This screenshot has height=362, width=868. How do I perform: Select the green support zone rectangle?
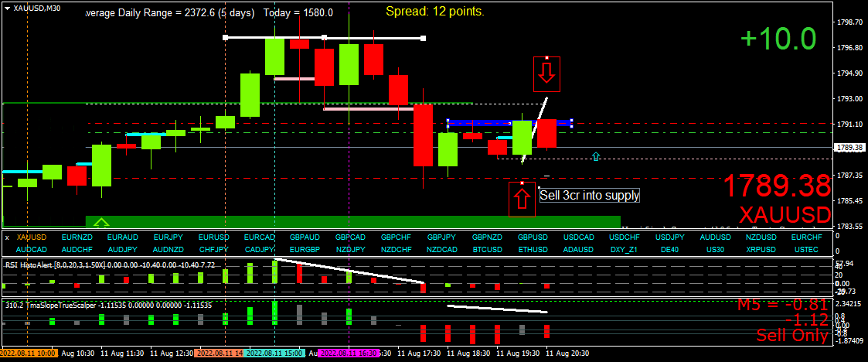pyautogui.click(x=352, y=222)
